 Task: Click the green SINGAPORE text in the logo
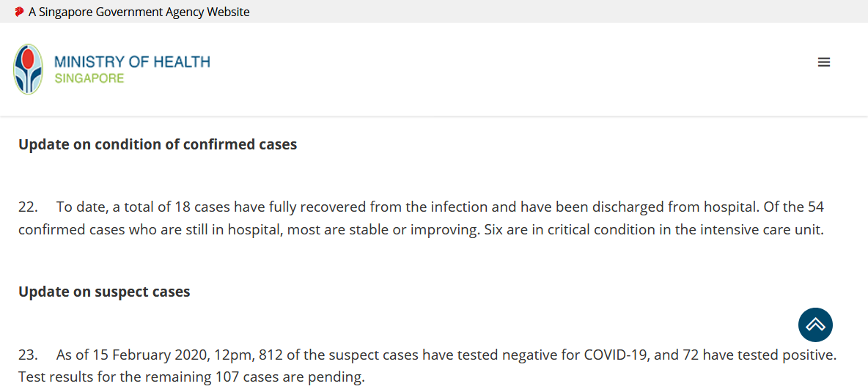tap(89, 78)
